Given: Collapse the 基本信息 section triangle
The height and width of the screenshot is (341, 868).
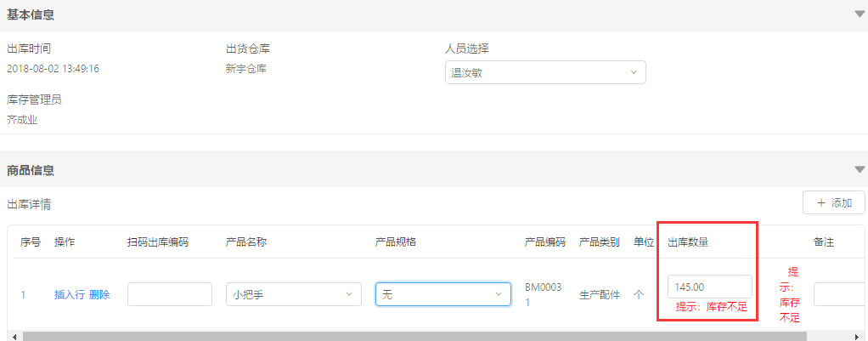Looking at the screenshot, I should (860, 14).
